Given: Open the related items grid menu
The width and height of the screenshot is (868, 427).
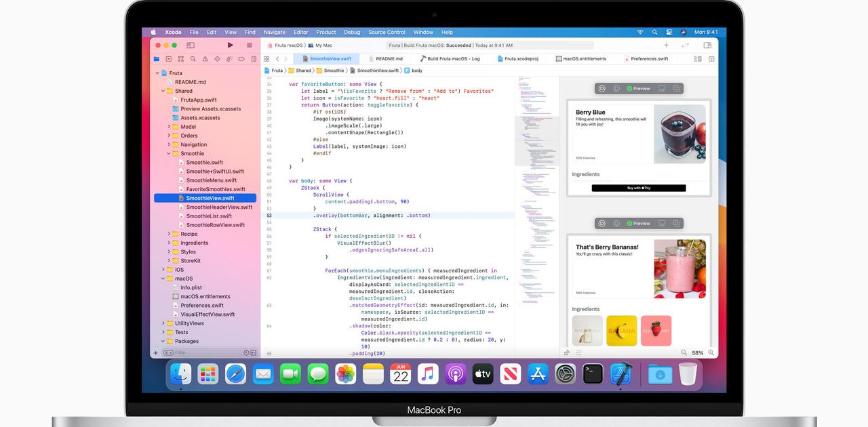Looking at the screenshot, I should point(267,59).
